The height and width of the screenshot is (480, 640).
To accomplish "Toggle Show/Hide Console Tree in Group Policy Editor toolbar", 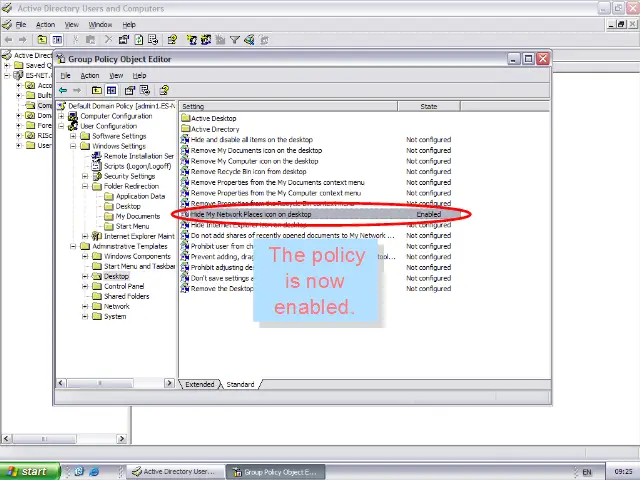I will [111, 90].
